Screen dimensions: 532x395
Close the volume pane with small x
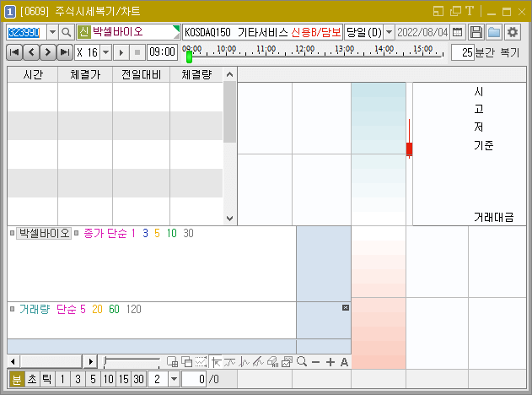point(346,308)
